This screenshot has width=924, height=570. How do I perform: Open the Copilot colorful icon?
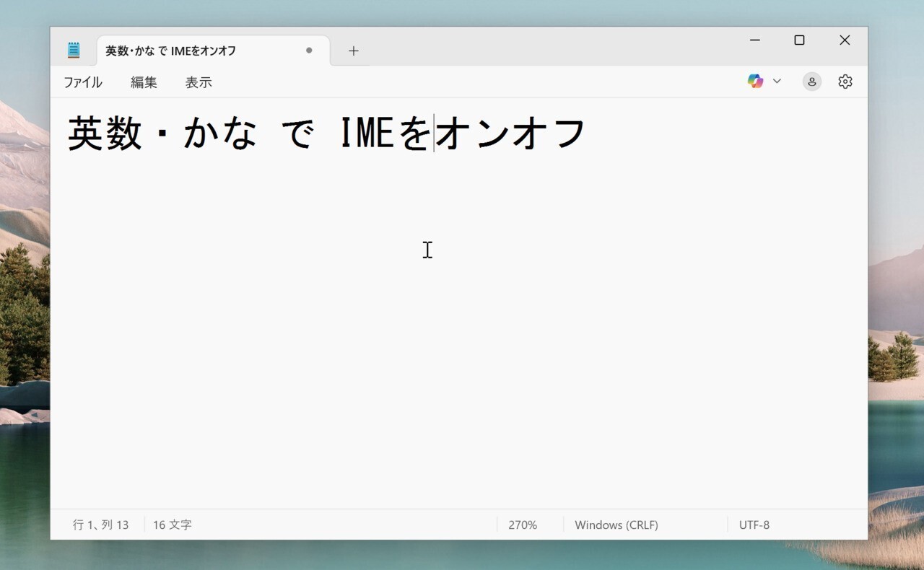755,82
